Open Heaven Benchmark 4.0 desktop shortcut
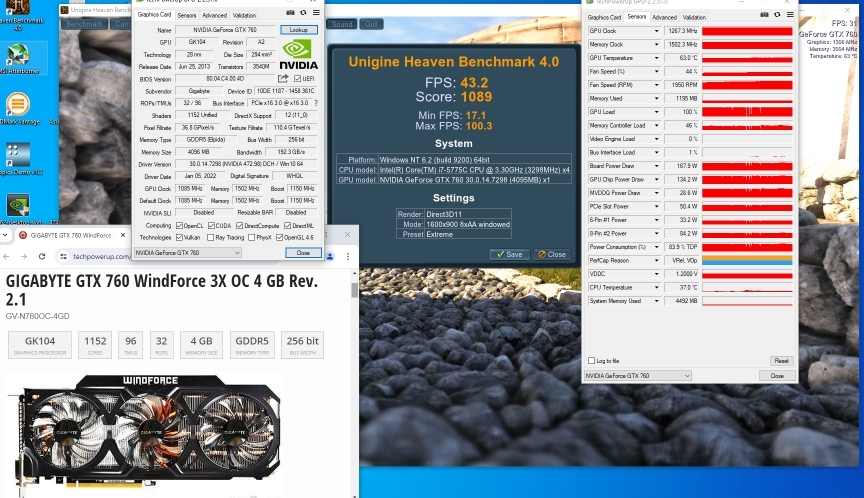This screenshot has height=498, width=864. click(18, 14)
